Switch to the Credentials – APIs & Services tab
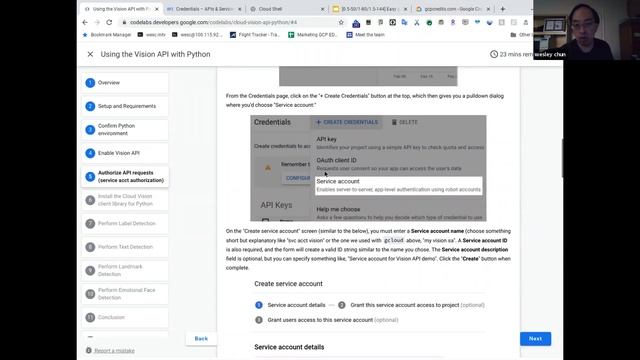 pos(204,9)
